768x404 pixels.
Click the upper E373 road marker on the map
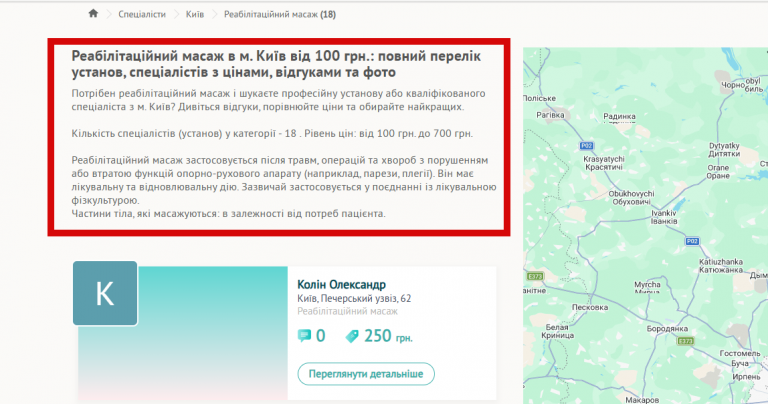(535, 276)
